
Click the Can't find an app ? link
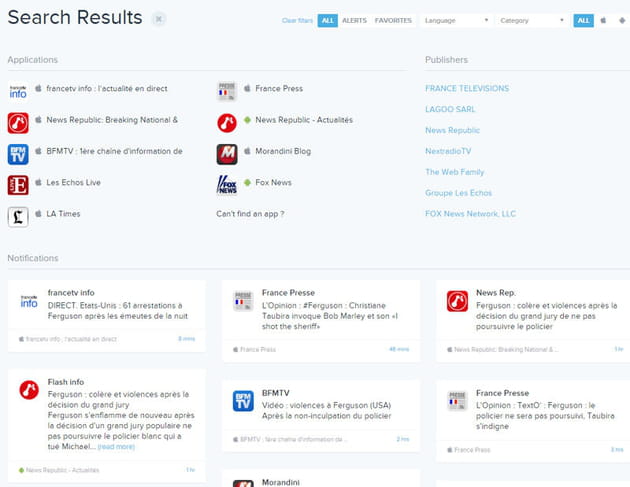click(x=250, y=214)
